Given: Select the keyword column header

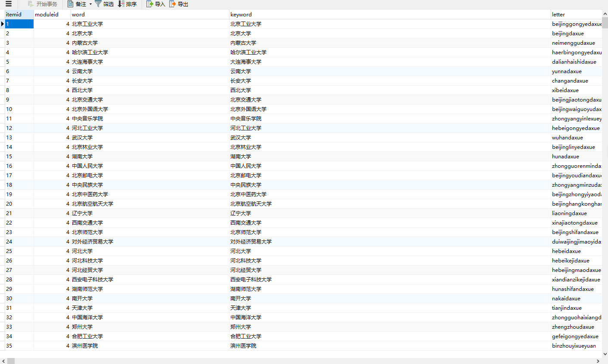Looking at the screenshot, I should click(390, 14).
